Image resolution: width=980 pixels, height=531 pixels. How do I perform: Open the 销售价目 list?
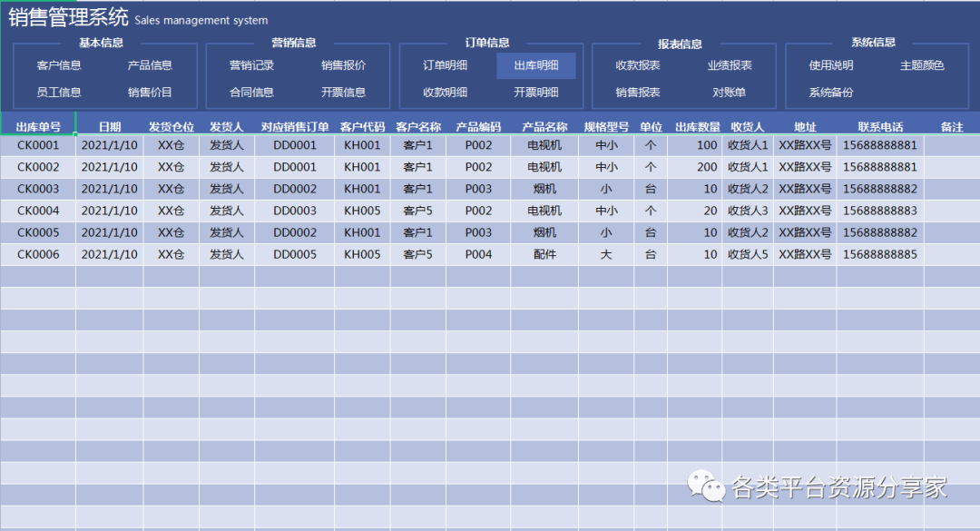150,92
